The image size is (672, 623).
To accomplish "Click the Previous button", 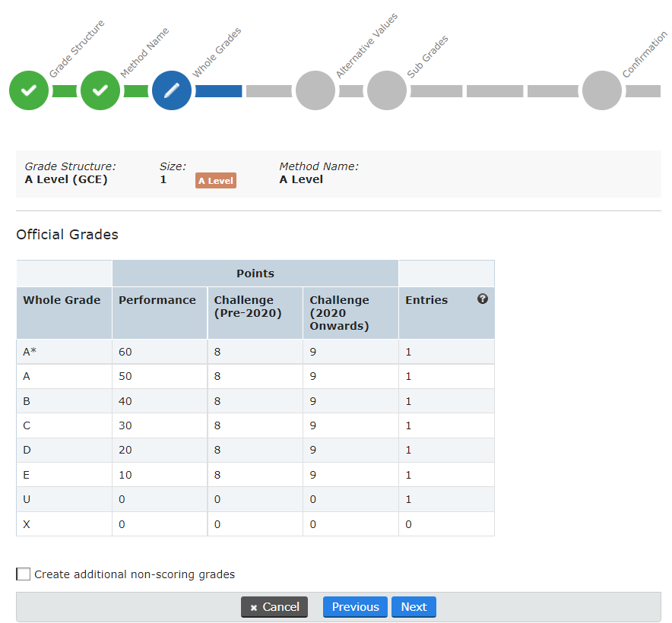I will coord(355,607).
